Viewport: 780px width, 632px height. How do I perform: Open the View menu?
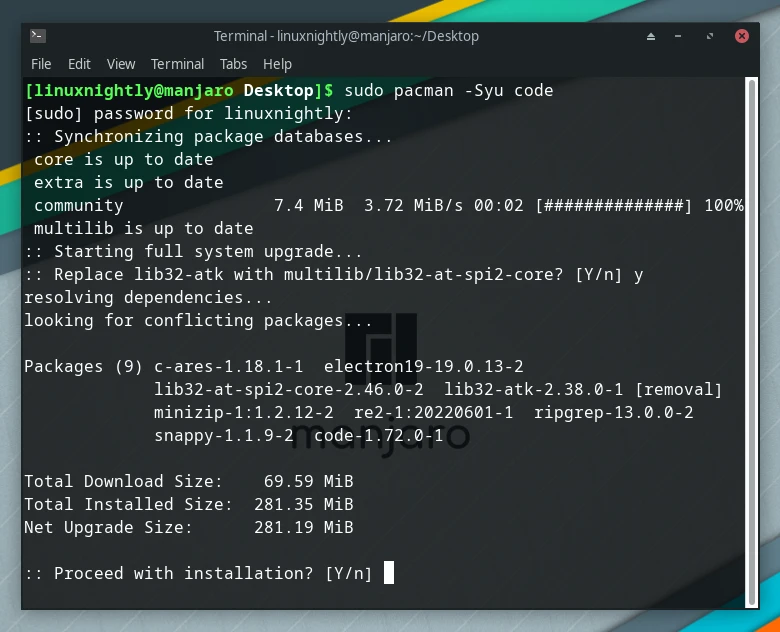tap(121, 64)
